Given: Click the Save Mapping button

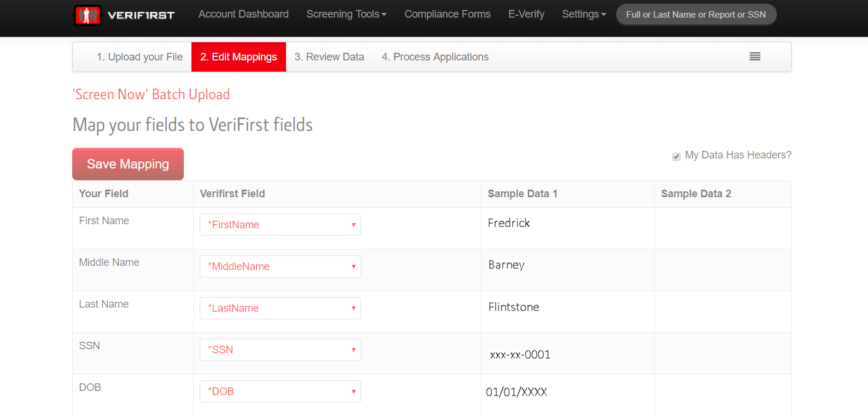Looking at the screenshot, I should click(x=127, y=164).
